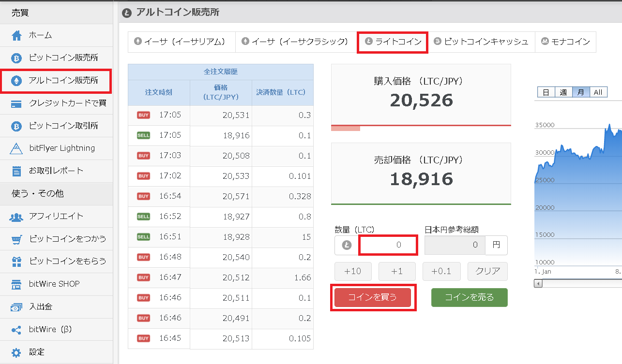Switch to the モナコイン tab
Image resolution: width=622 pixels, height=364 pixels.
tap(565, 42)
